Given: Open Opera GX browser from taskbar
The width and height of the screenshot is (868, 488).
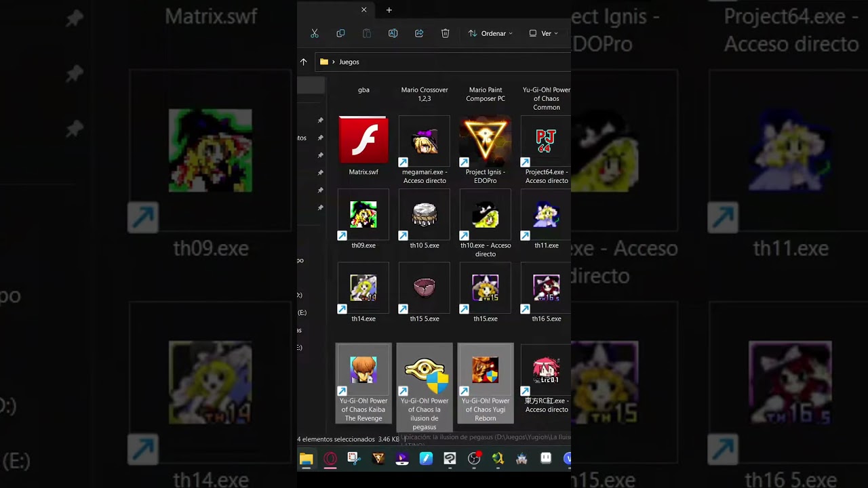Looking at the screenshot, I should [x=330, y=459].
